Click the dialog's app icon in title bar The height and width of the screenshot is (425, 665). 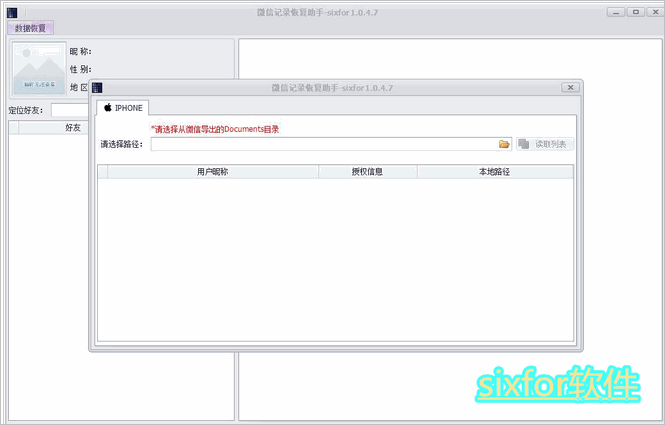(97, 88)
